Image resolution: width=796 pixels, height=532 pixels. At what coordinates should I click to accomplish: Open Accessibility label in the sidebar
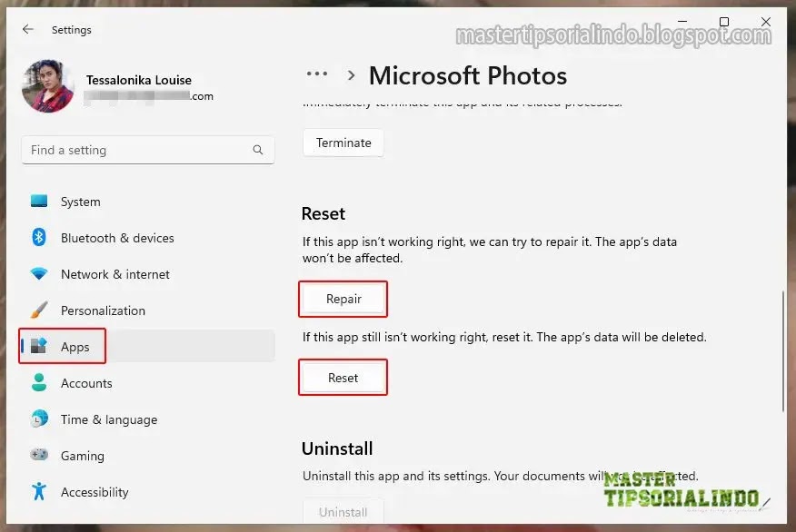pyautogui.click(x=95, y=492)
